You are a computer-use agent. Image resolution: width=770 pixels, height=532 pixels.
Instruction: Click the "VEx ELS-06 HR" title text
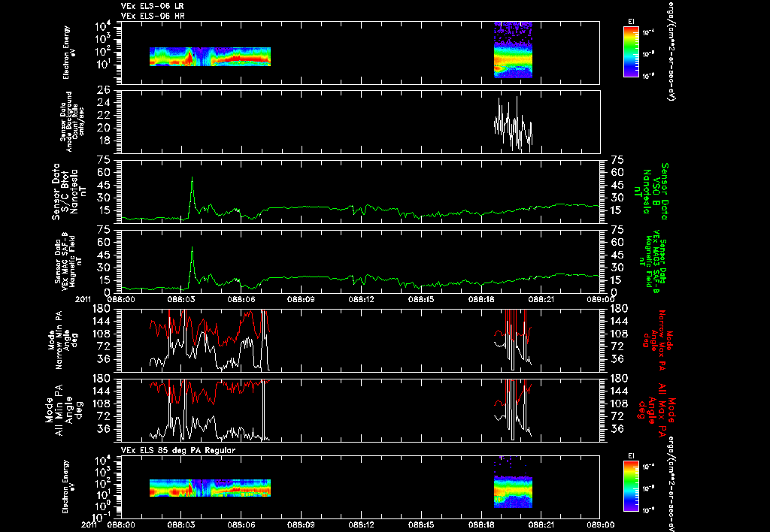[153, 17]
